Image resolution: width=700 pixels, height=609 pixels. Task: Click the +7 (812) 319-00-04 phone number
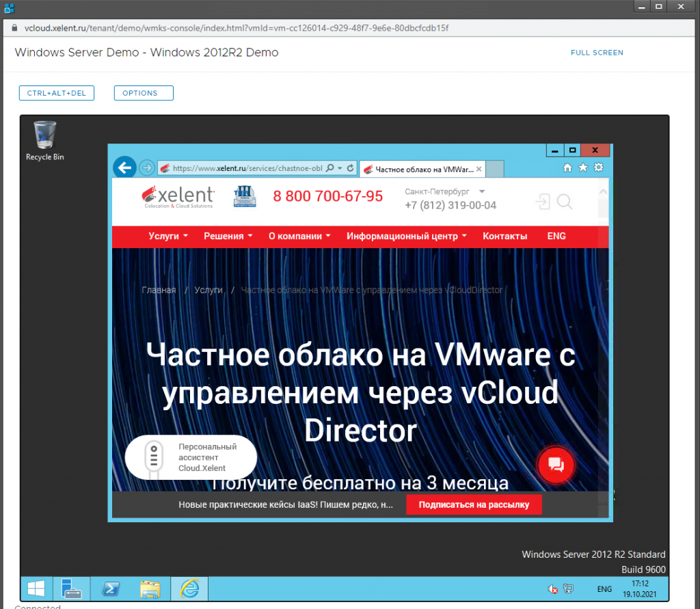click(x=450, y=205)
